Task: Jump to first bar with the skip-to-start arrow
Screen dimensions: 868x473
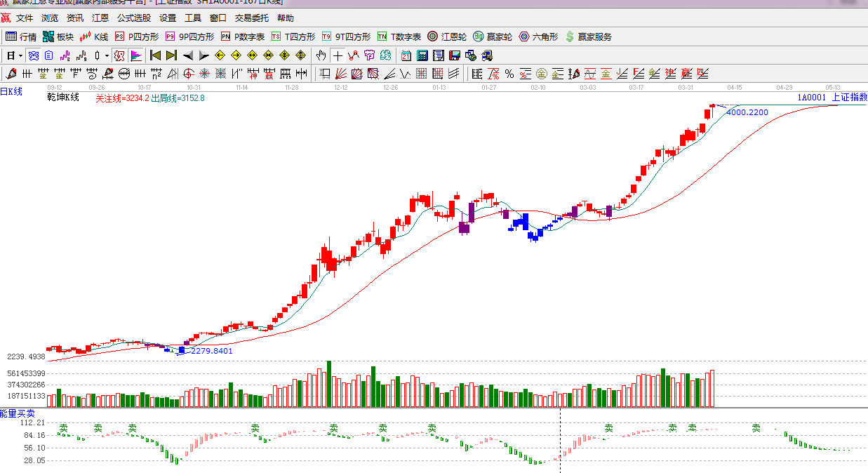Action: tap(155, 55)
